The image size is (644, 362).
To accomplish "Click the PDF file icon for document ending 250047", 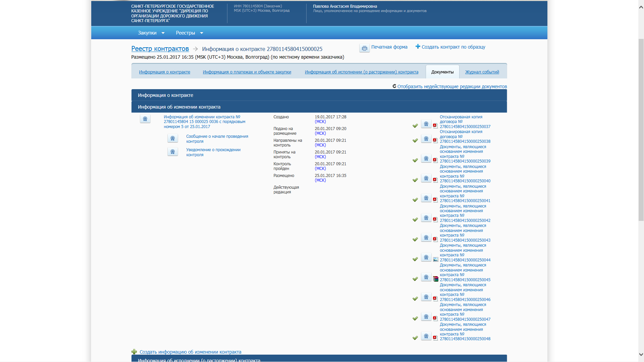I will (x=435, y=318).
